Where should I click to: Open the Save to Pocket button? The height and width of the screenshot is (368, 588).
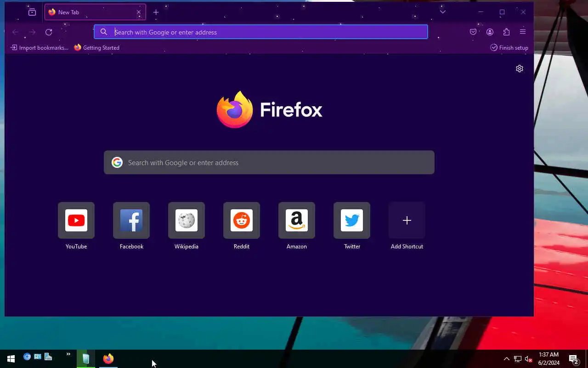[473, 32]
